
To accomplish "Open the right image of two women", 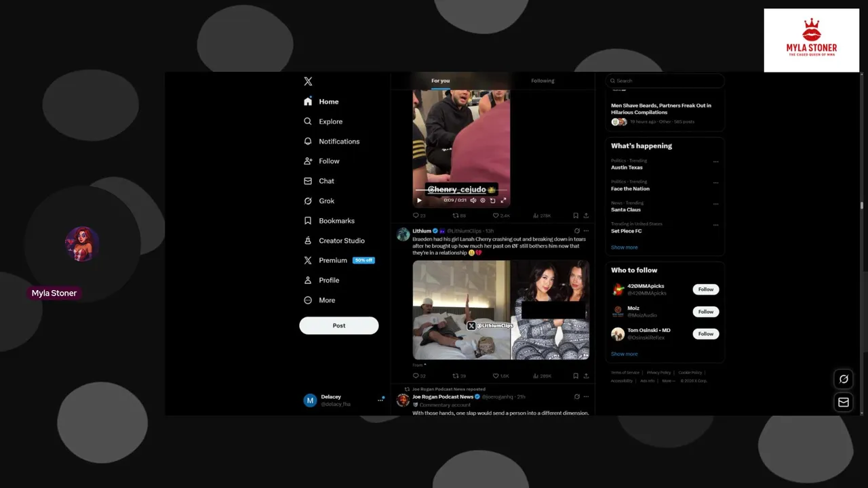I will pos(550,310).
